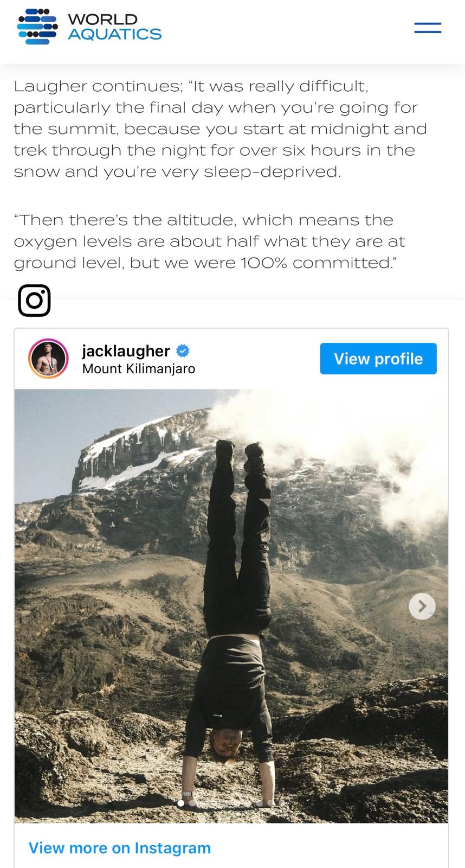Open the hamburger navigation menu

click(x=428, y=28)
